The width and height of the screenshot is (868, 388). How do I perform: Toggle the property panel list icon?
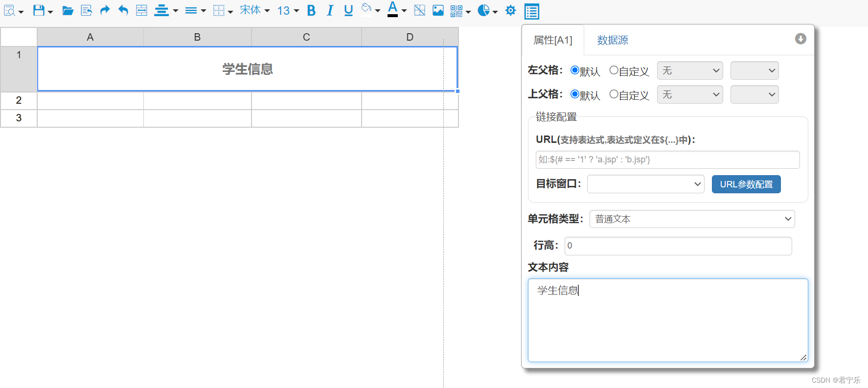531,11
